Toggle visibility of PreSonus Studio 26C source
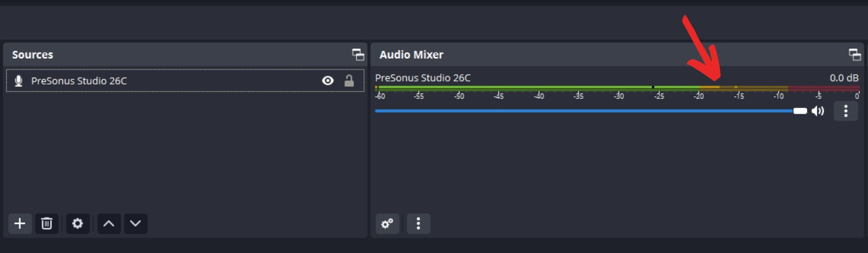868x253 pixels. pos(328,81)
